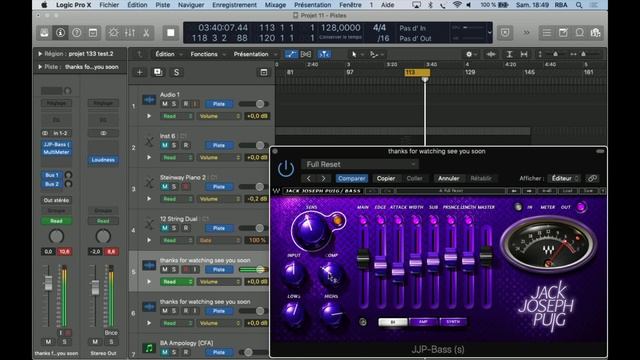Open the tracks settings gear menu

pos(469,54)
